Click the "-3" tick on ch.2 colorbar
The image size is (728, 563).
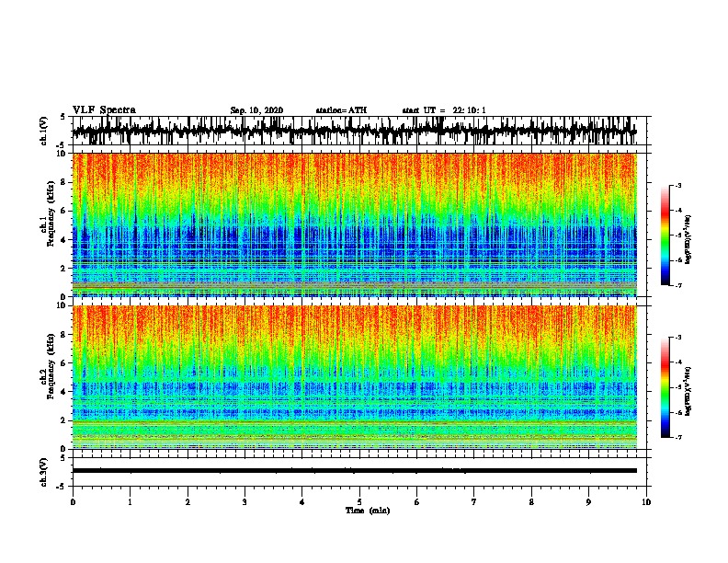pyautogui.click(x=678, y=338)
